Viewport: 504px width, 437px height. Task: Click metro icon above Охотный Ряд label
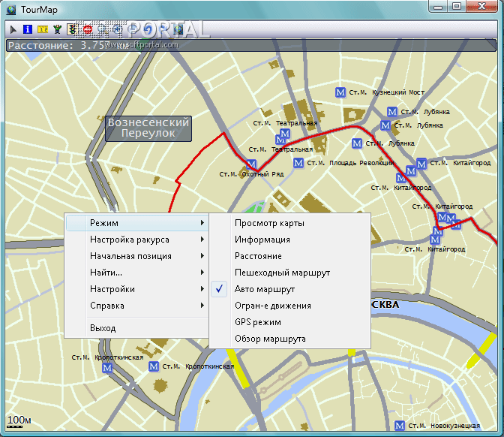click(251, 164)
